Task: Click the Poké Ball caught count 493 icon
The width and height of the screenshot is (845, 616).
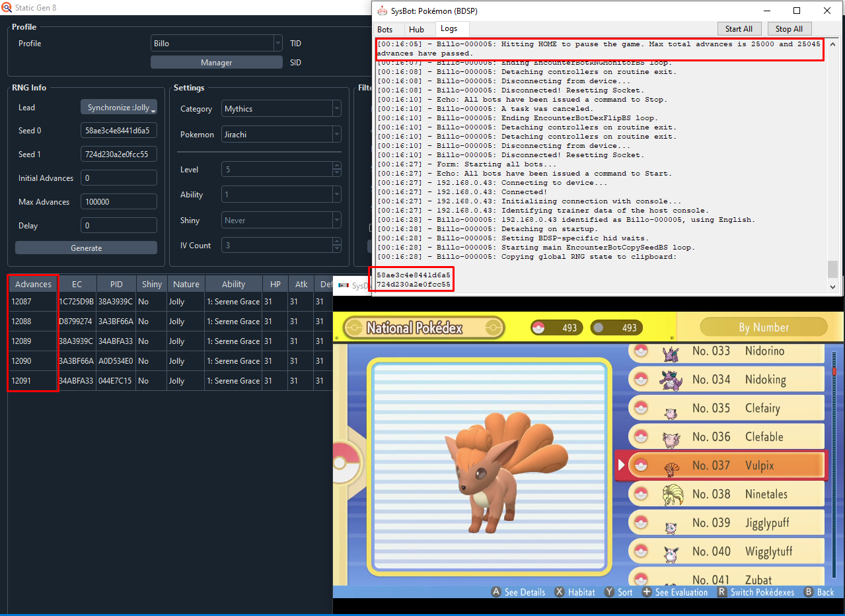Action: (540, 327)
